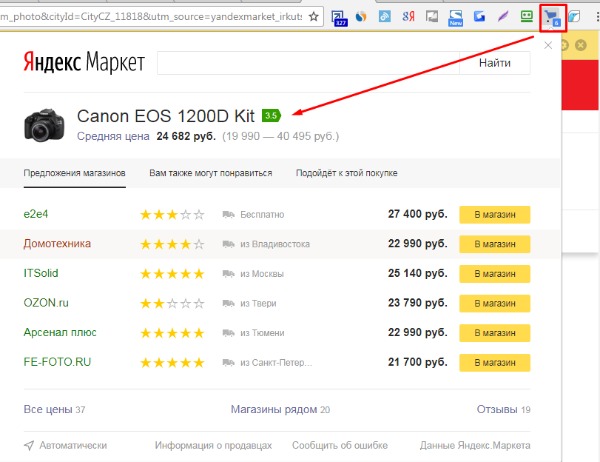The width and height of the screenshot is (600, 462).
Task: Click the purple feather extension icon
Action: click(503, 16)
